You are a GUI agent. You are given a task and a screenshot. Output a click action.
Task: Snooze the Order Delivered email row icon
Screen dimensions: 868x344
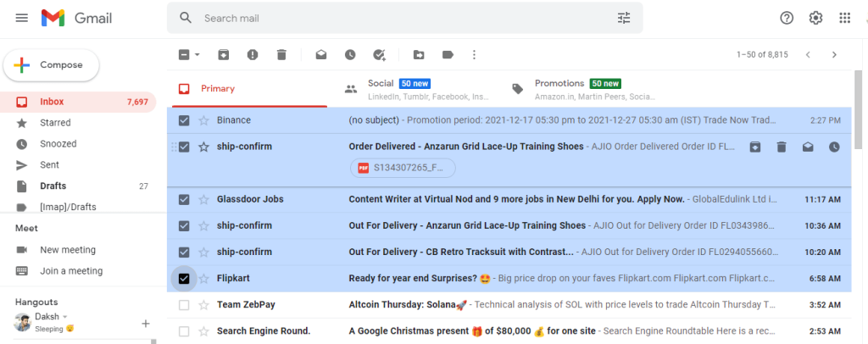click(x=834, y=147)
